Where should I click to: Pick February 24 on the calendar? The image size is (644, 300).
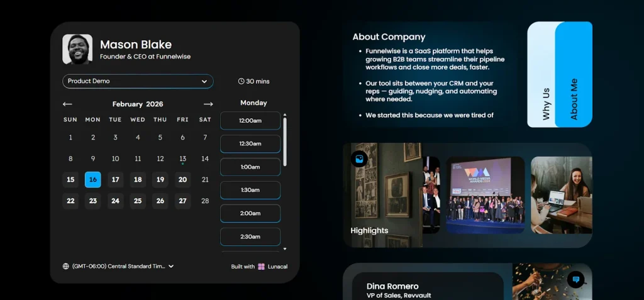(115, 201)
